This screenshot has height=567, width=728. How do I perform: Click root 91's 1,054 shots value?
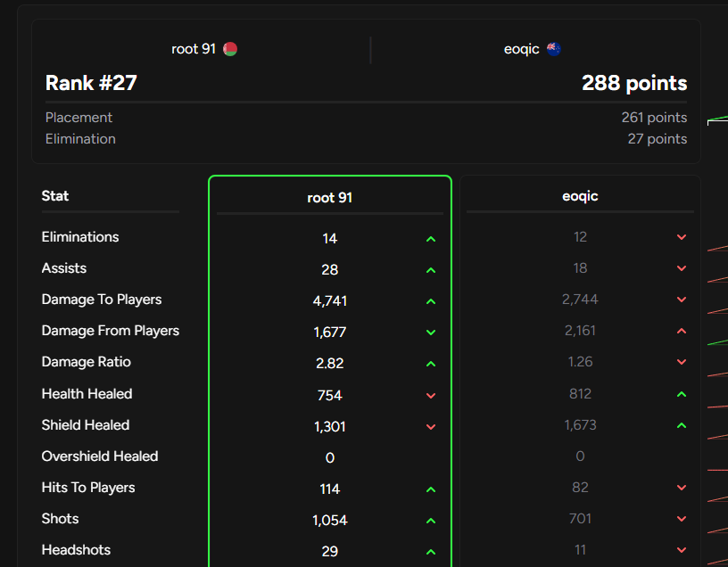329,521
